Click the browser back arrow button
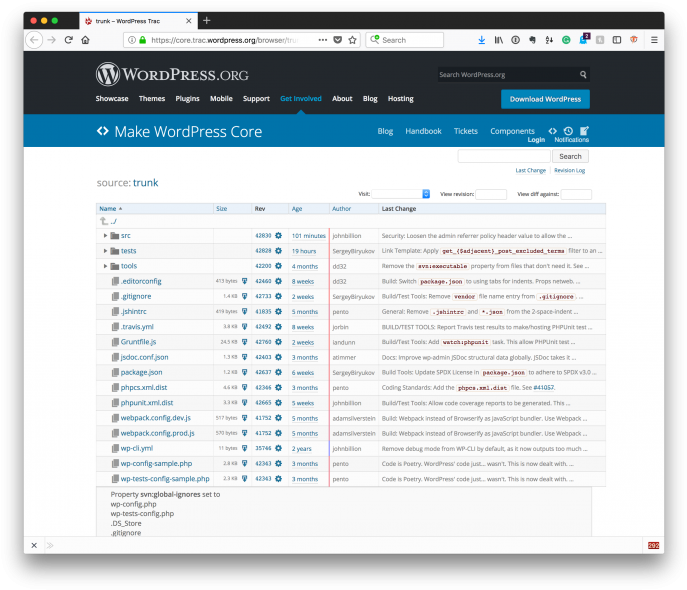 tap(34, 40)
